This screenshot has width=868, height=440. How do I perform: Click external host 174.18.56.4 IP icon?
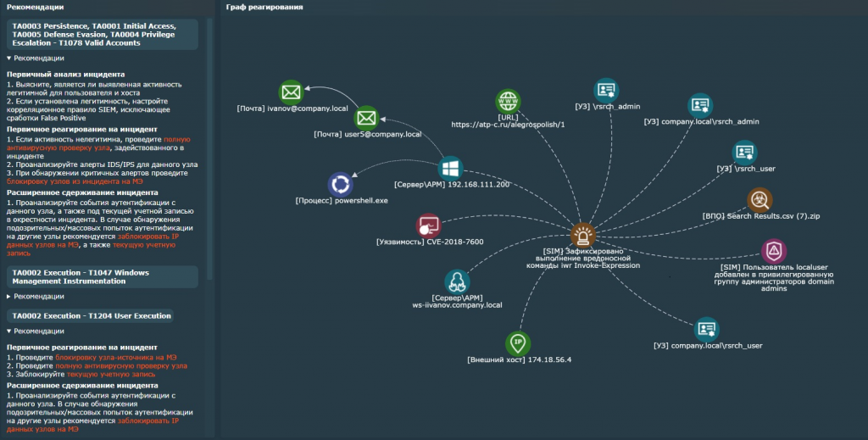click(x=518, y=343)
